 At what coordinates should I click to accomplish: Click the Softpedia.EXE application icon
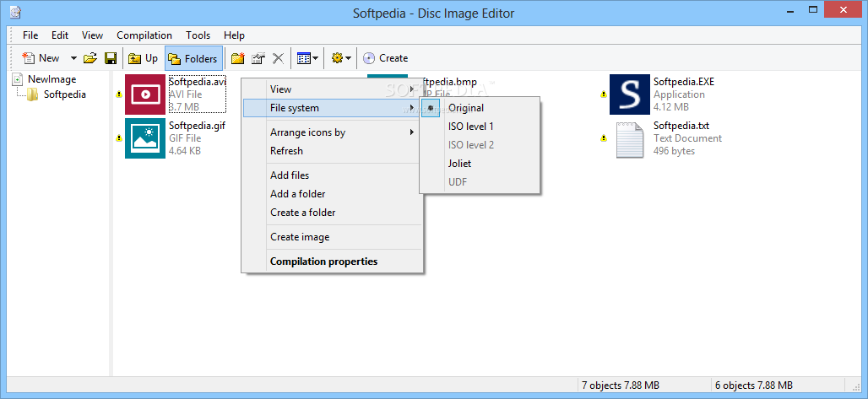(629, 94)
